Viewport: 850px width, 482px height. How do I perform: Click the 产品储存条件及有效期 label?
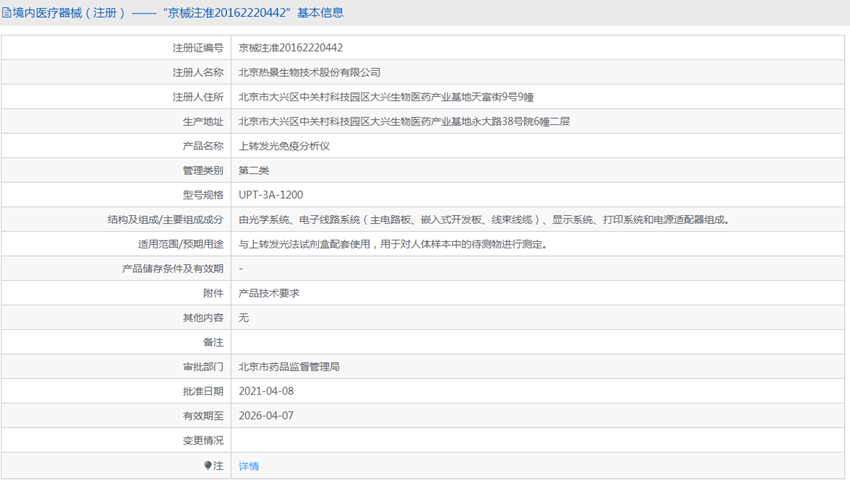(x=172, y=268)
